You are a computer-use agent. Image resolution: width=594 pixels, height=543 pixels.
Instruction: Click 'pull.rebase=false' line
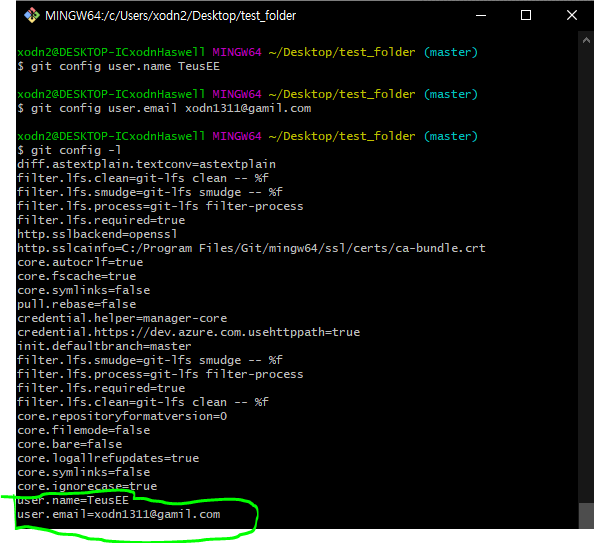click(77, 304)
